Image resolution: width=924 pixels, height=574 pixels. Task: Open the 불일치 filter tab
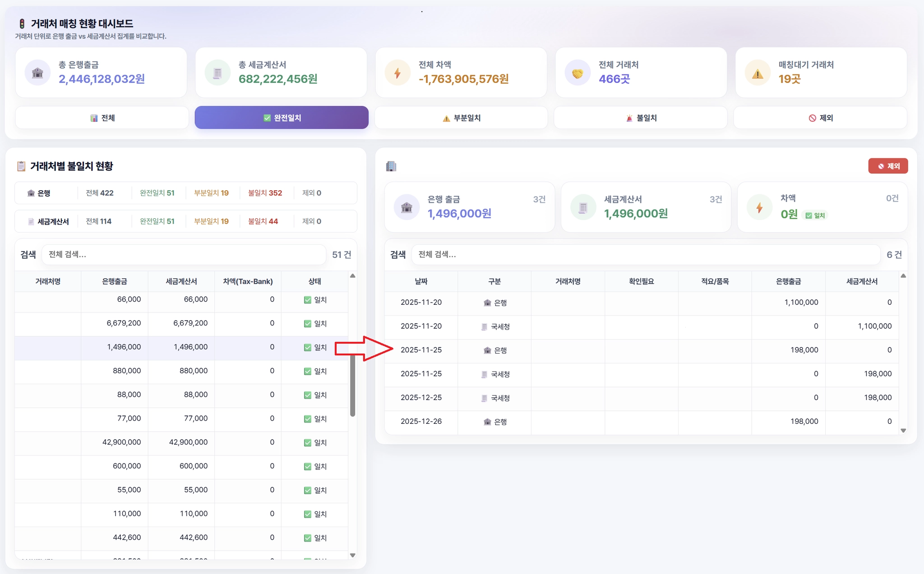coord(640,118)
